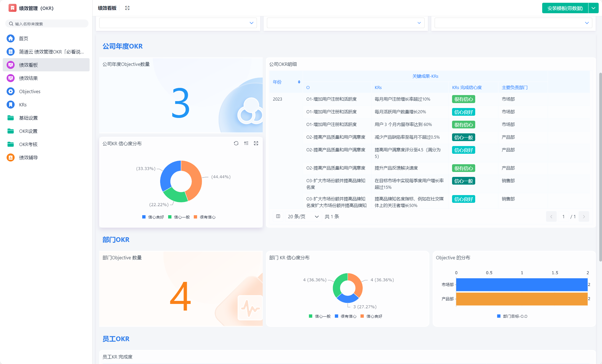The width and height of the screenshot is (602, 364).
Task: Open the KRs bookmark icon item
Action: click(10, 105)
